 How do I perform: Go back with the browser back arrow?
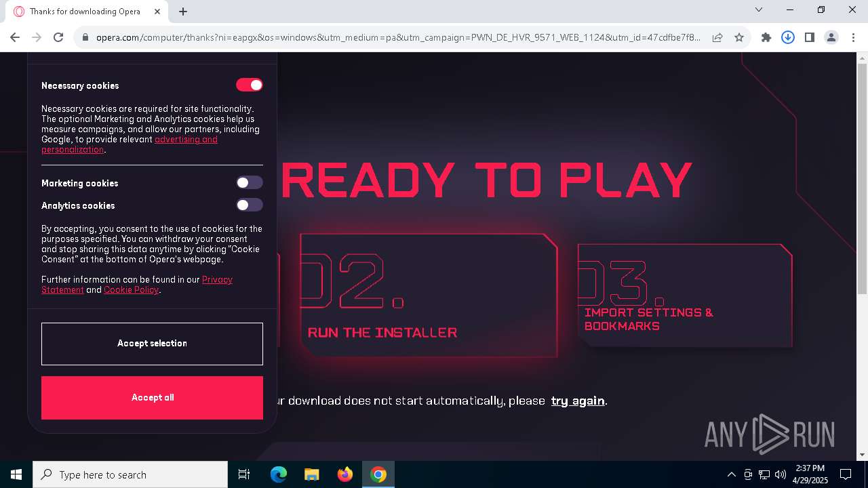tap(15, 37)
